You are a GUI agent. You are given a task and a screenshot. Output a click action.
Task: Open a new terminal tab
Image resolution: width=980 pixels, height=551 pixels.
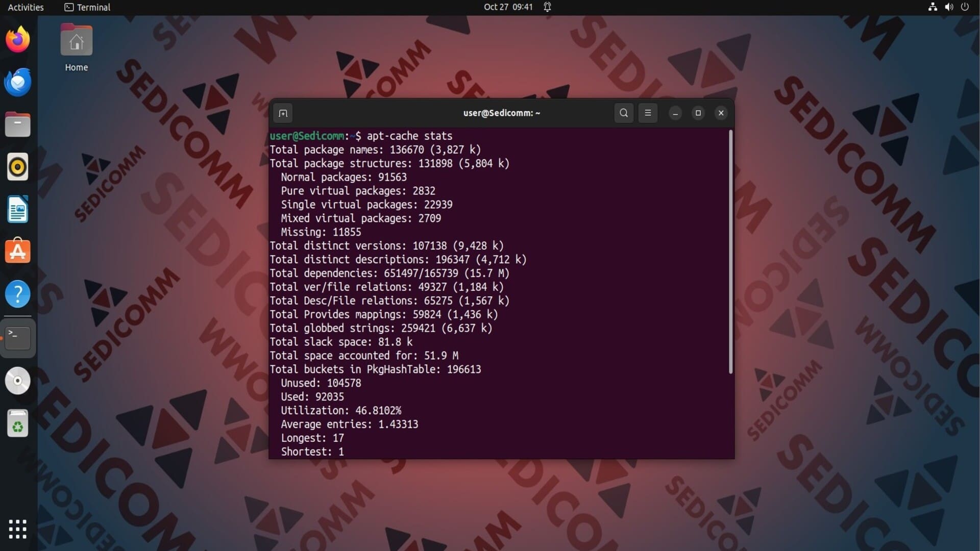283,113
